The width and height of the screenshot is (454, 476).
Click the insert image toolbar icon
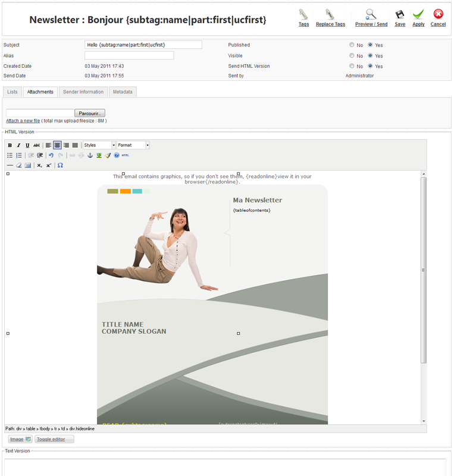tap(99, 155)
